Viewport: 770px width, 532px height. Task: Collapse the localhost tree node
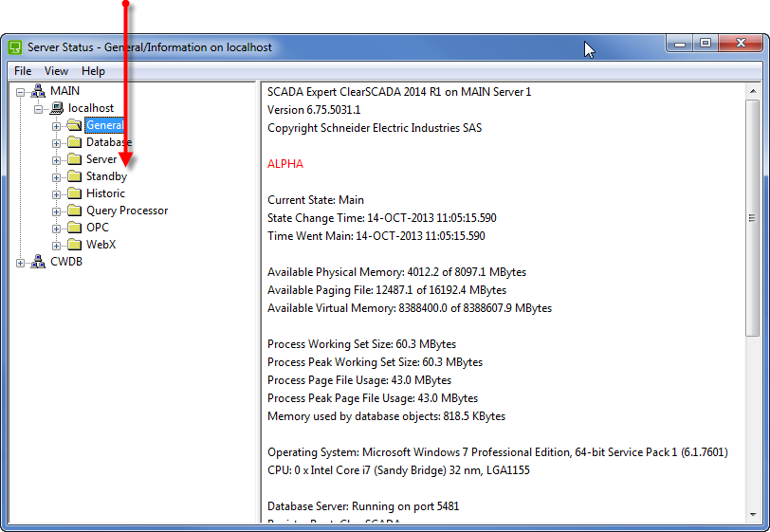tap(39, 108)
